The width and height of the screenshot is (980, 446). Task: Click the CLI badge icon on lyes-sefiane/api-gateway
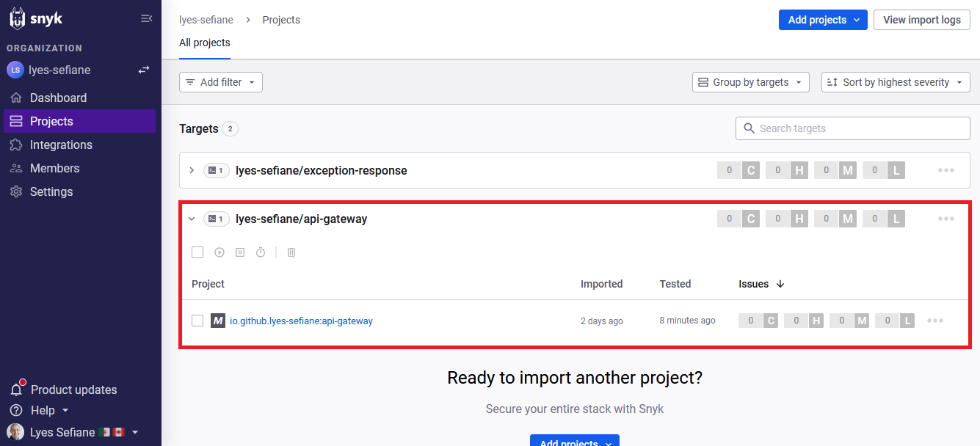tap(217, 219)
